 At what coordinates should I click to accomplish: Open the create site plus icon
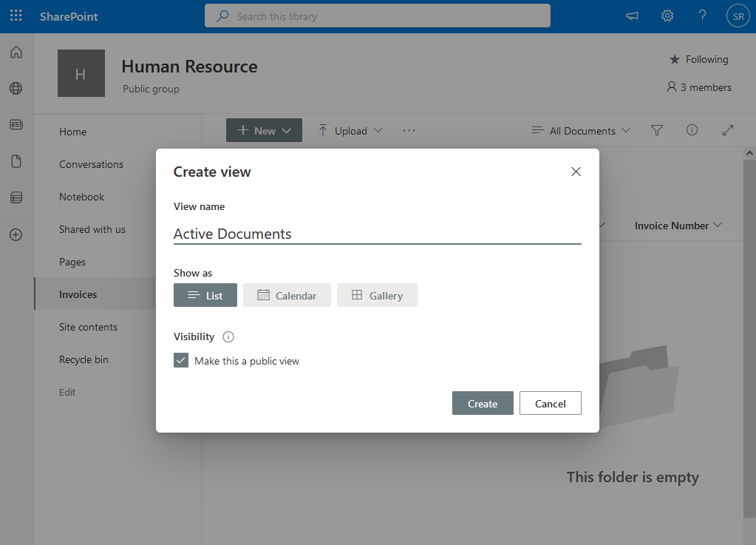coord(16,234)
